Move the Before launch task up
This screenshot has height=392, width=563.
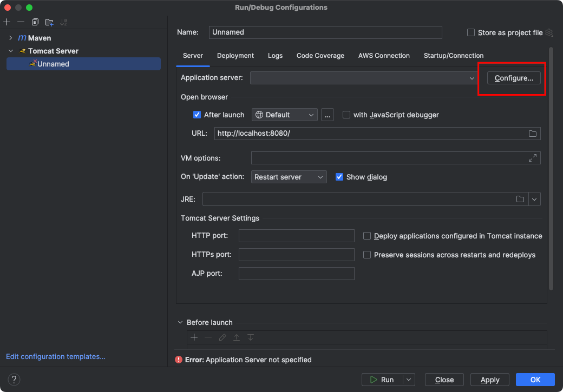pos(236,337)
